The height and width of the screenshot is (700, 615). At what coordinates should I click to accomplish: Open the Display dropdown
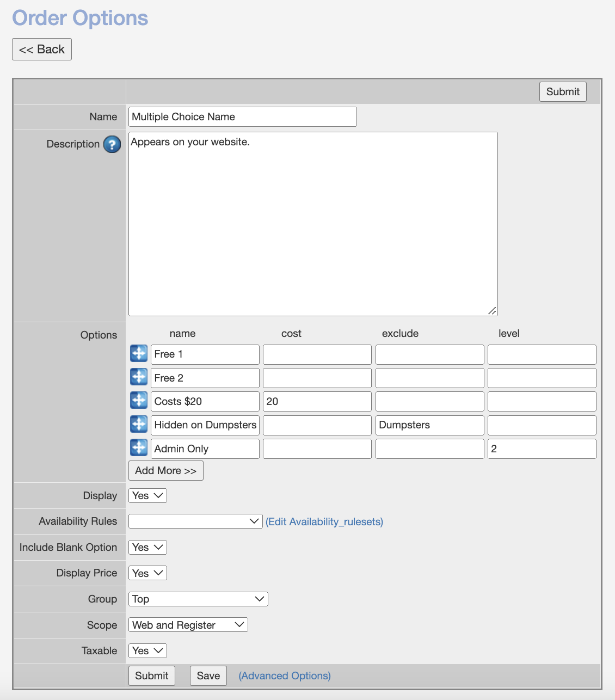tap(147, 495)
